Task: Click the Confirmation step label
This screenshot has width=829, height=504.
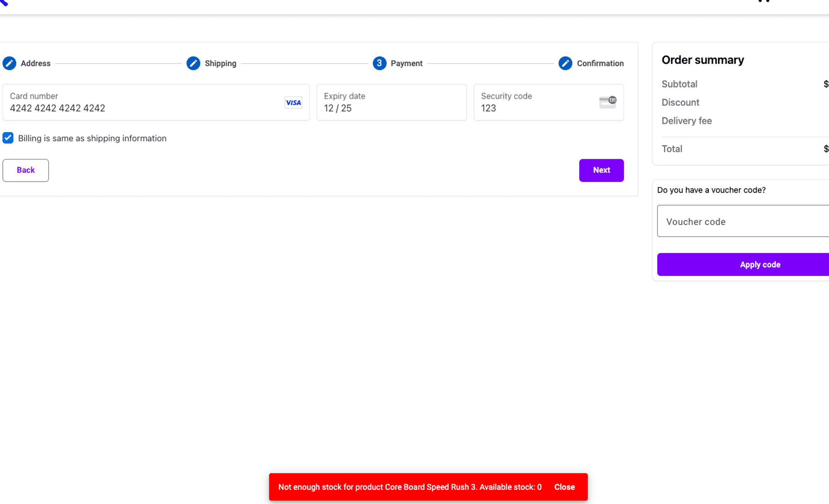Action: [x=600, y=63]
